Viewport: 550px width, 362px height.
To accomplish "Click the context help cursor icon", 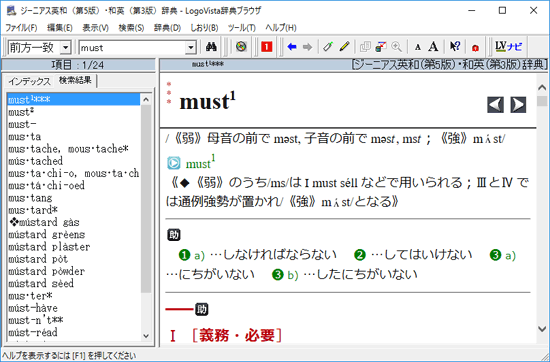I will [455, 47].
